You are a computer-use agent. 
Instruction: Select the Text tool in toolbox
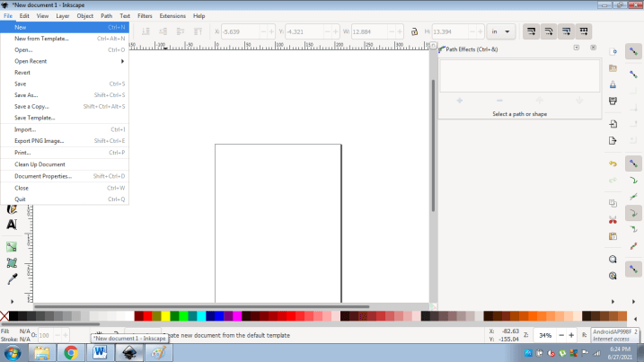point(12,224)
